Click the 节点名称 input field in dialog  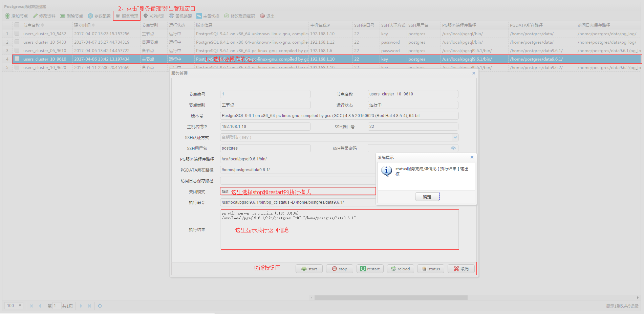coord(413,94)
